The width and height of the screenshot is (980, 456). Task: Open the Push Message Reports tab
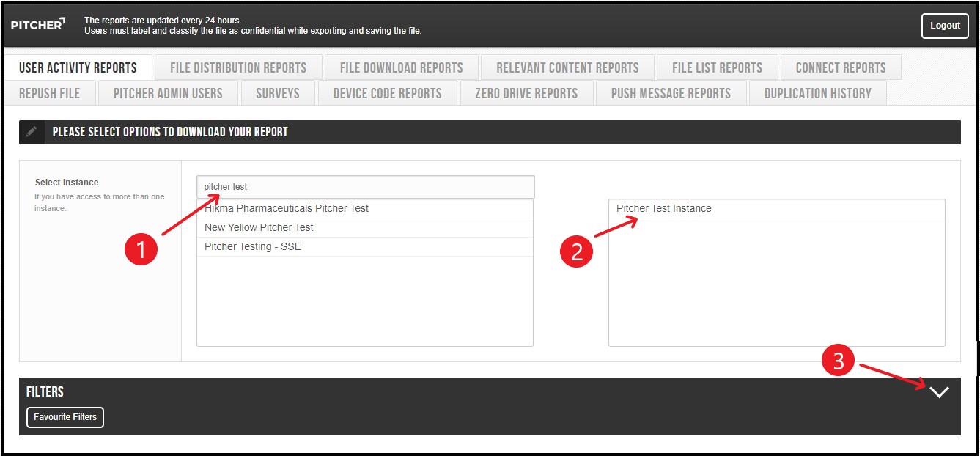pos(671,92)
